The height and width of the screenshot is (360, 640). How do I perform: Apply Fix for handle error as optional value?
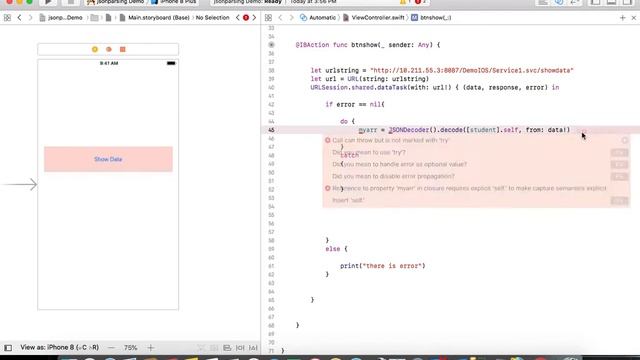619,164
